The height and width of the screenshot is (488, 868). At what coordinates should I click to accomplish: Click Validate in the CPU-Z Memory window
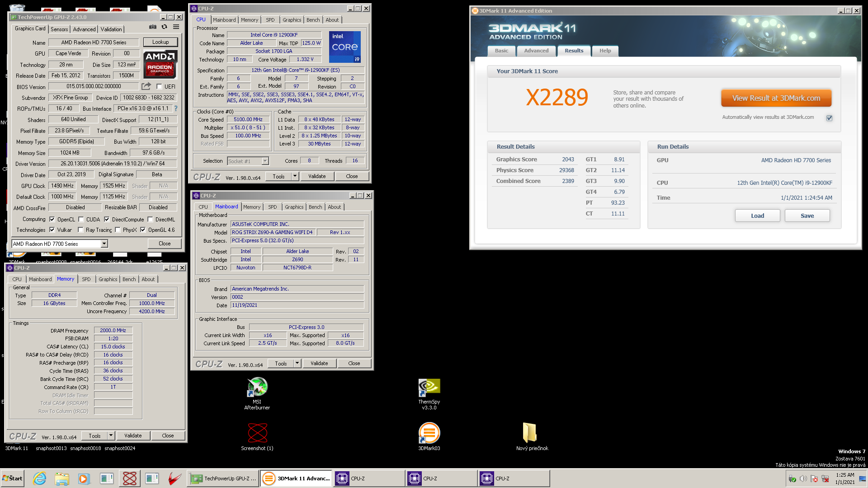pyautogui.click(x=133, y=436)
